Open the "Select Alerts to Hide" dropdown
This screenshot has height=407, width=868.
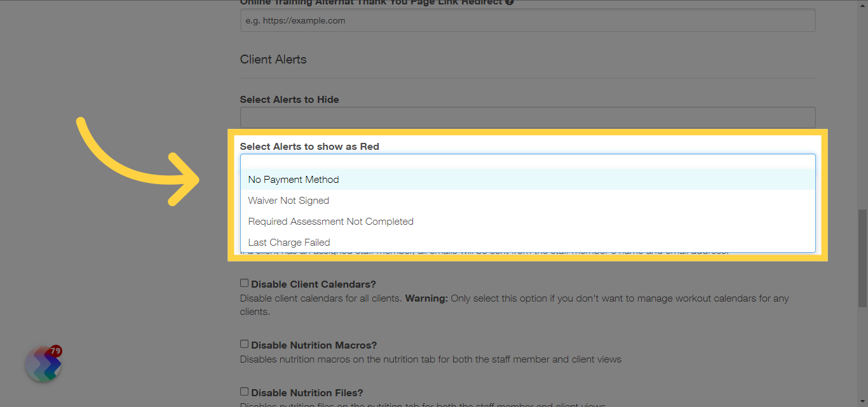[x=527, y=117]
